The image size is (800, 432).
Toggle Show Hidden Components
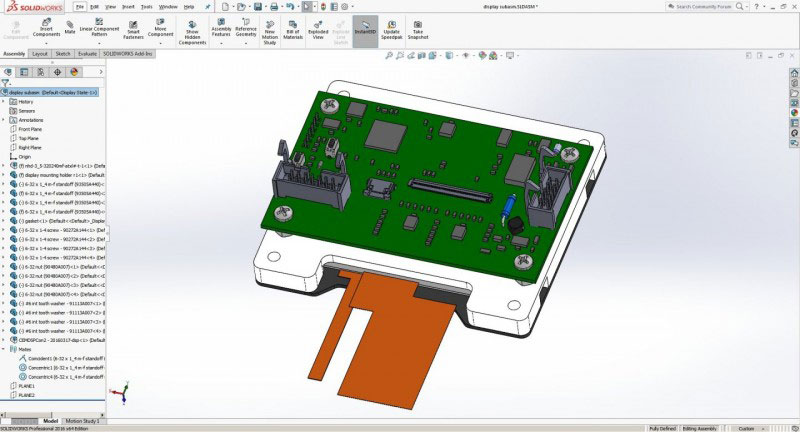[193, 29]
